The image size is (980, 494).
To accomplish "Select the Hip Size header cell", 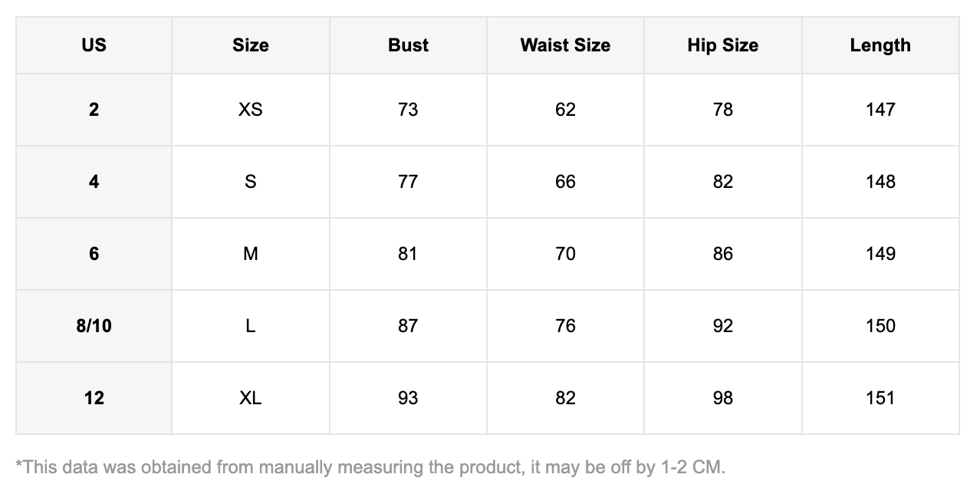I will coord(722,45).
